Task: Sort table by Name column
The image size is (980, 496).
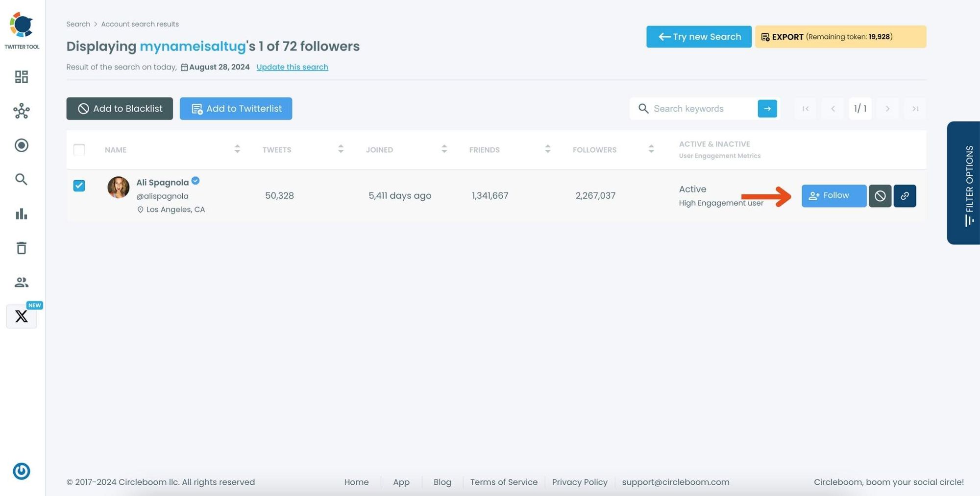Action: tap(237, 149)
